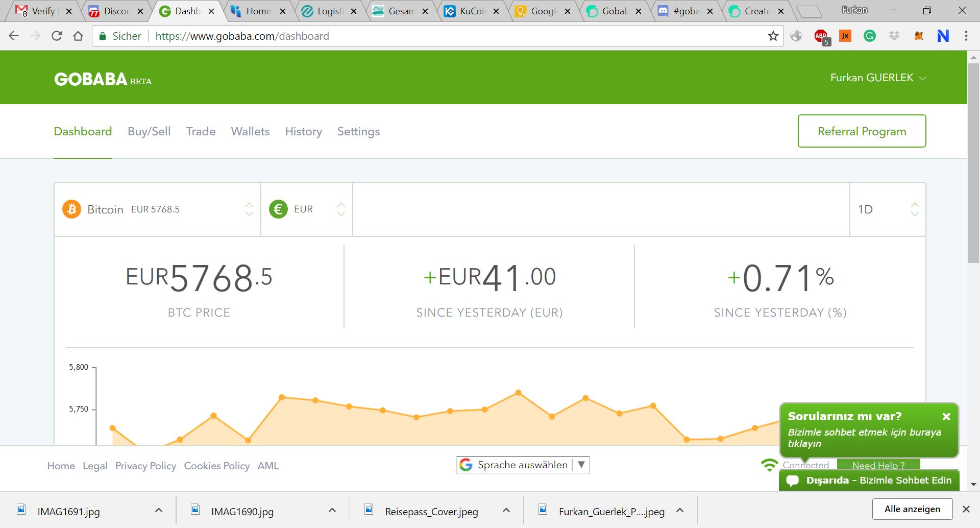The image size is (980, 528).
Task: Open the MetaMask fox extension icon
Action: (919, 36)
